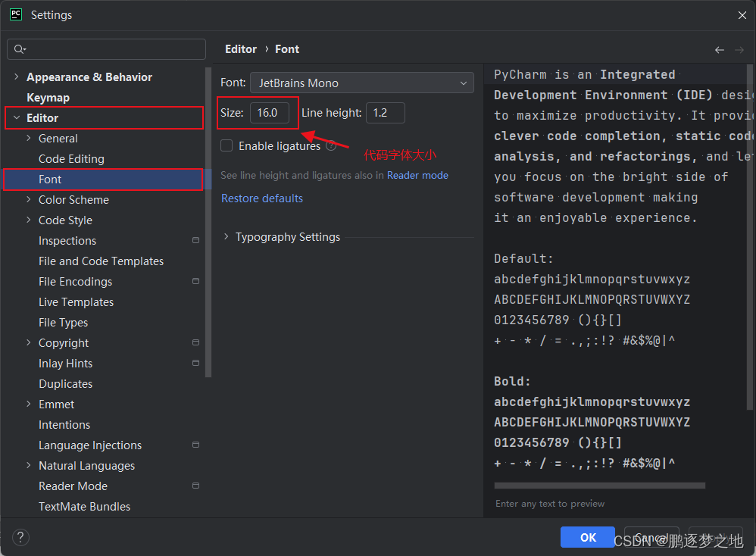Expand the Typography Settings section

point(226,237)
